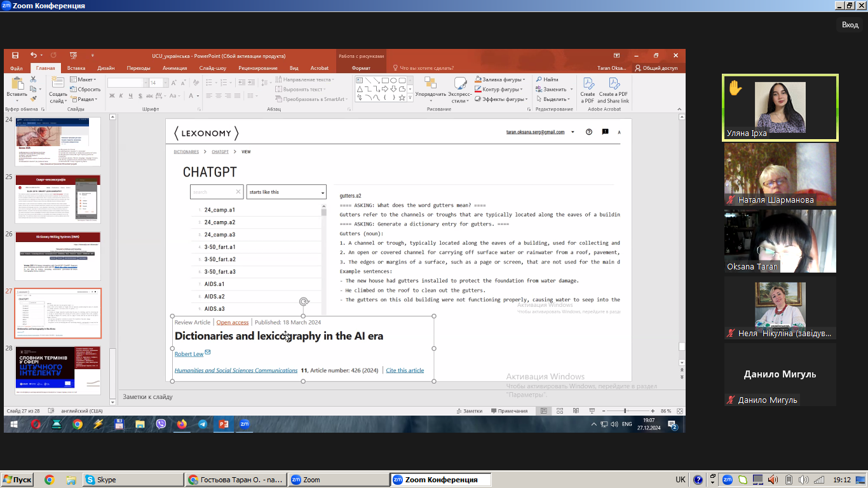Screen dimensions: 868x488
Task: Switch to the Дизайн tab
Action: tap(106, 68)
